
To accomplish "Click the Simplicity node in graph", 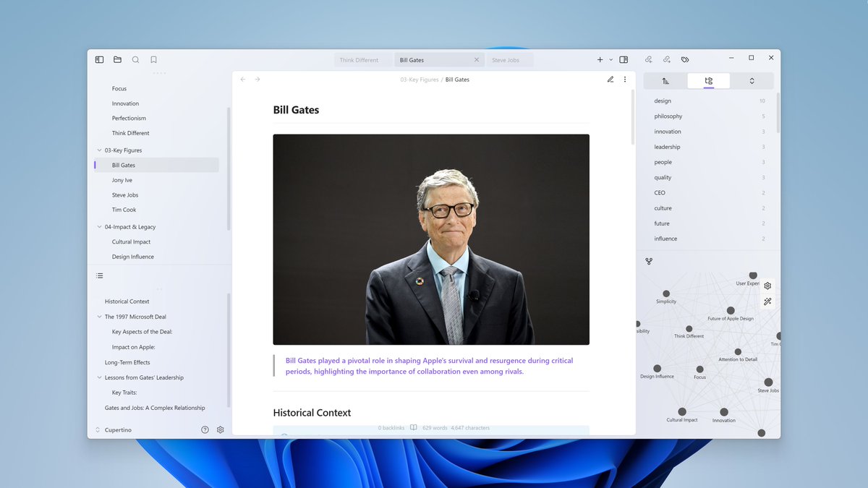I will 665,294.
